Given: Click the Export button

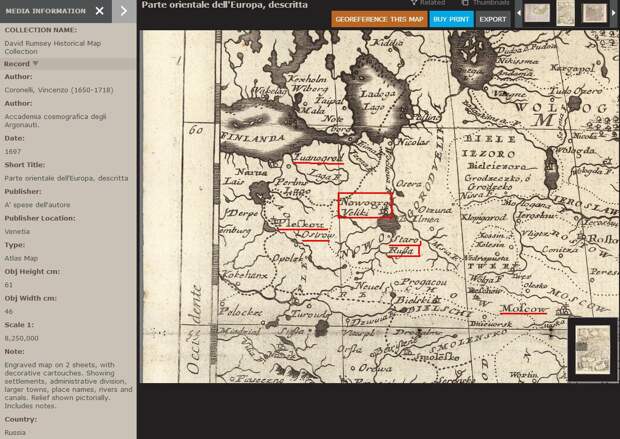Looking at the screenshot, I should (x=493, y=19).
